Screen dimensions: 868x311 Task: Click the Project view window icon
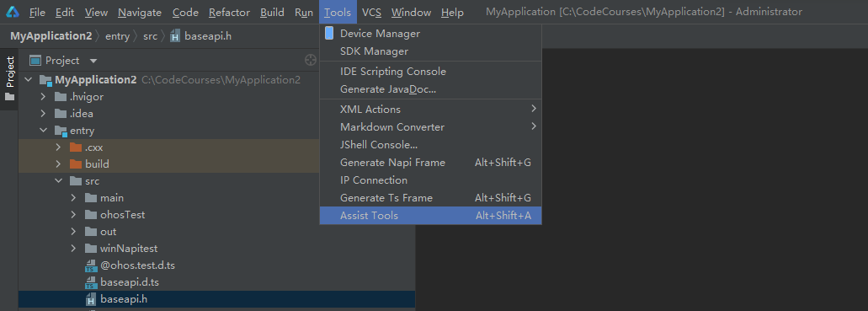click(x=35, y=61)
